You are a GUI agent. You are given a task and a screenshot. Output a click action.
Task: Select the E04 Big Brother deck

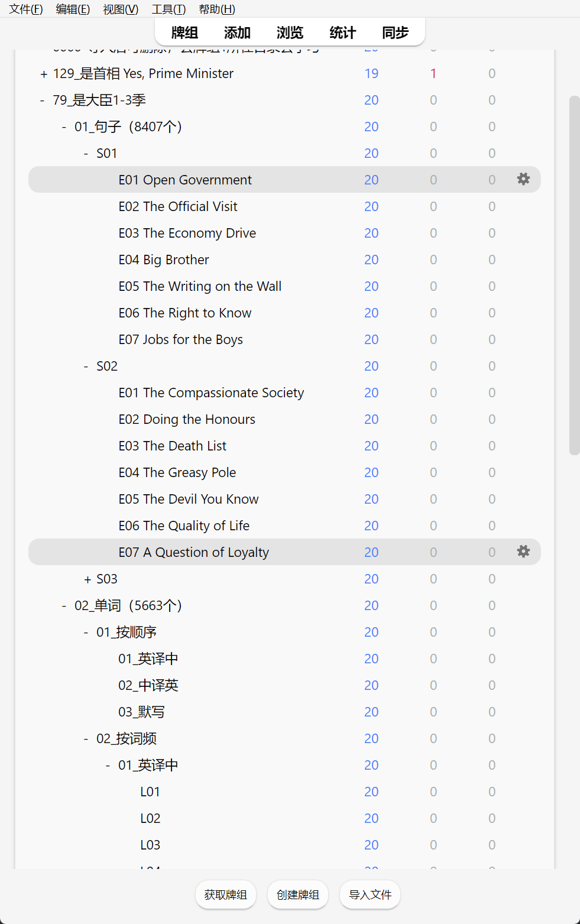(x=164, y=260)
